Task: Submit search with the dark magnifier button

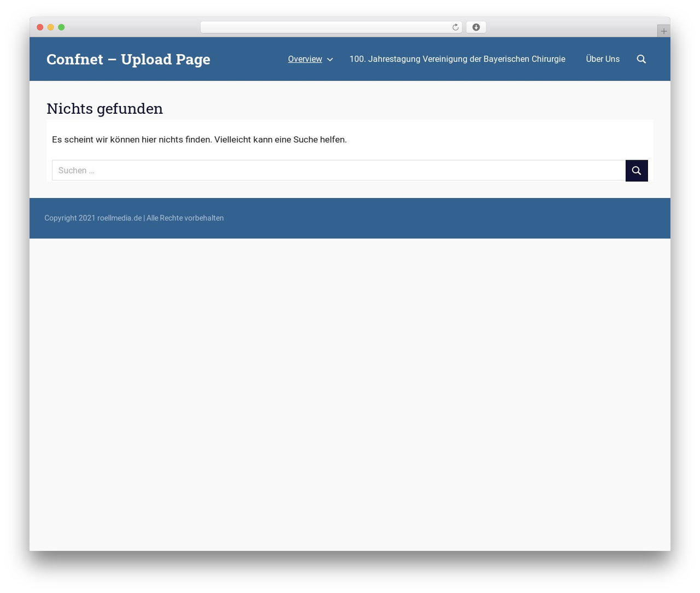Action: coord(637,171)
